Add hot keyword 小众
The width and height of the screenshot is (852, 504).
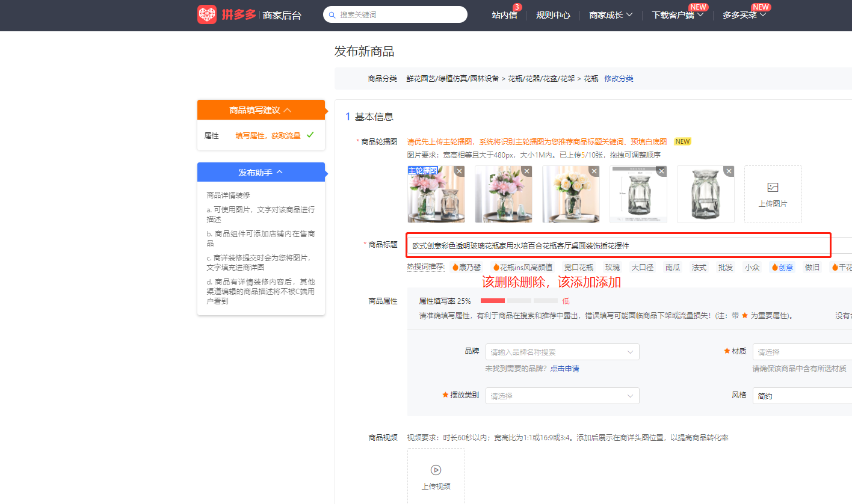click(752, 268)
